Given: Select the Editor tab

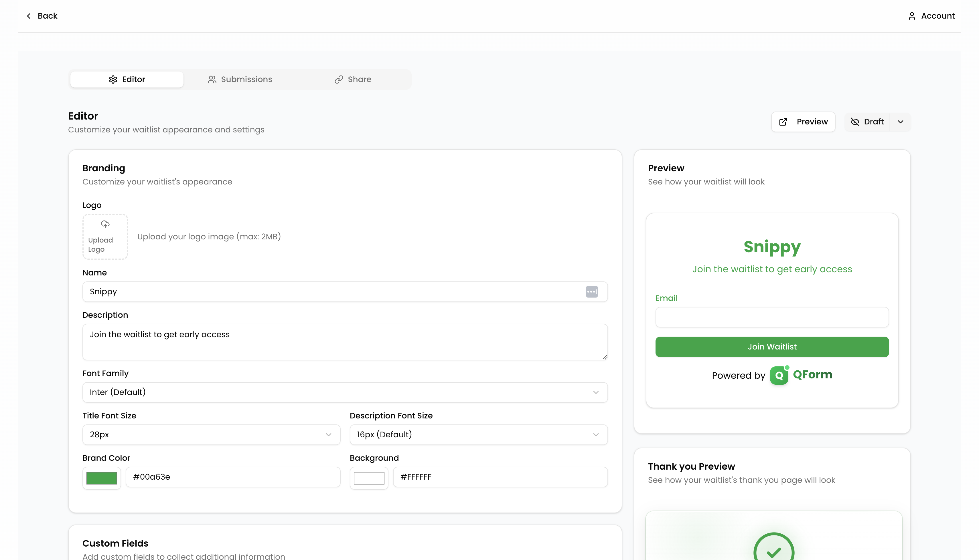Looking at the screenshot, I should click(127, 79).
